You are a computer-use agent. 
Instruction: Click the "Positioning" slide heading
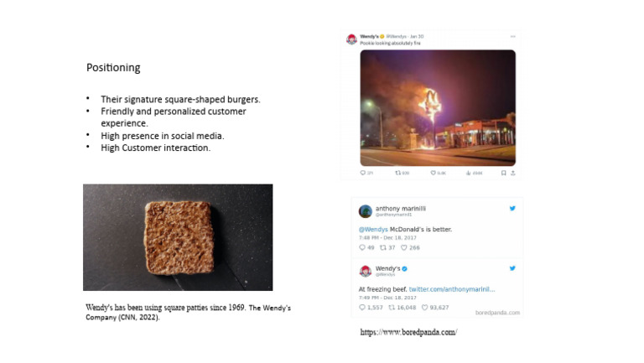click(x=113, y=67)
